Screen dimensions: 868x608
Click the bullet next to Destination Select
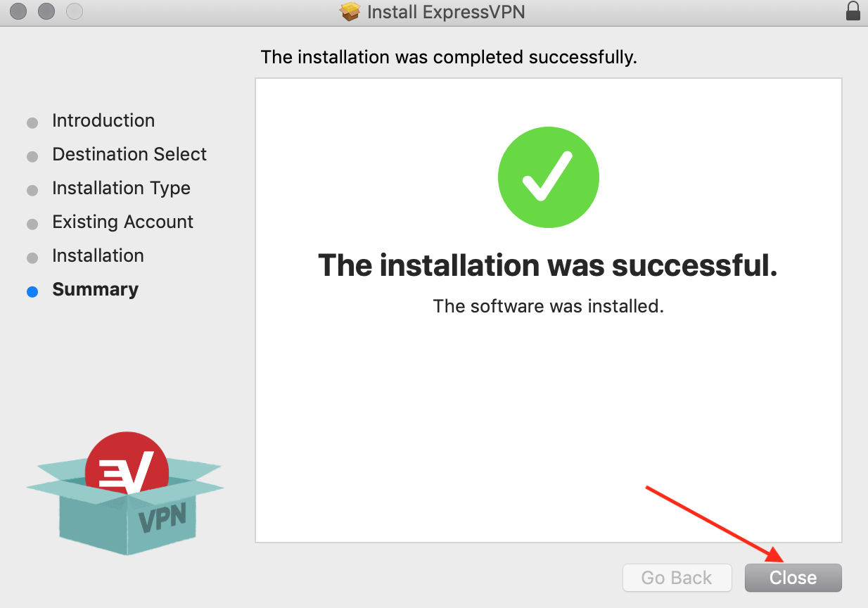[x=32, y=156]
